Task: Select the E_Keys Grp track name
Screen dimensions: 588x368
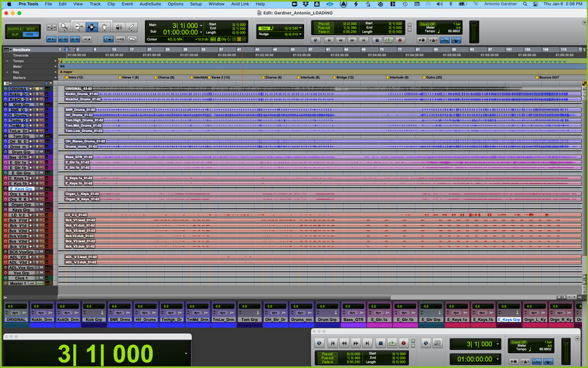Action: [x=21, y=189]
